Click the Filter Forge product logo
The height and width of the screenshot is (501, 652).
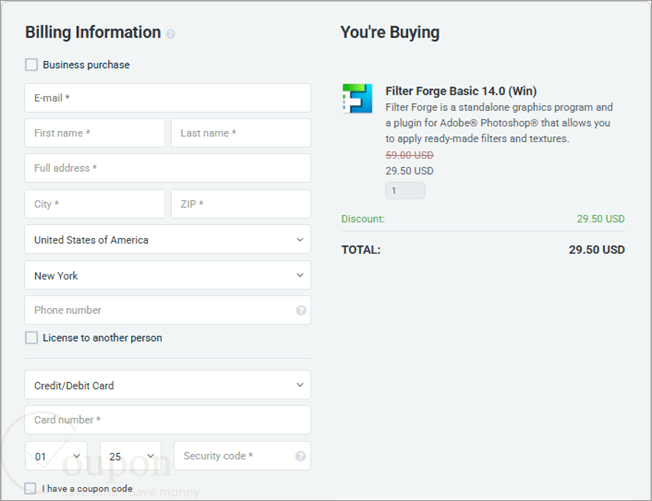[357, 99]
